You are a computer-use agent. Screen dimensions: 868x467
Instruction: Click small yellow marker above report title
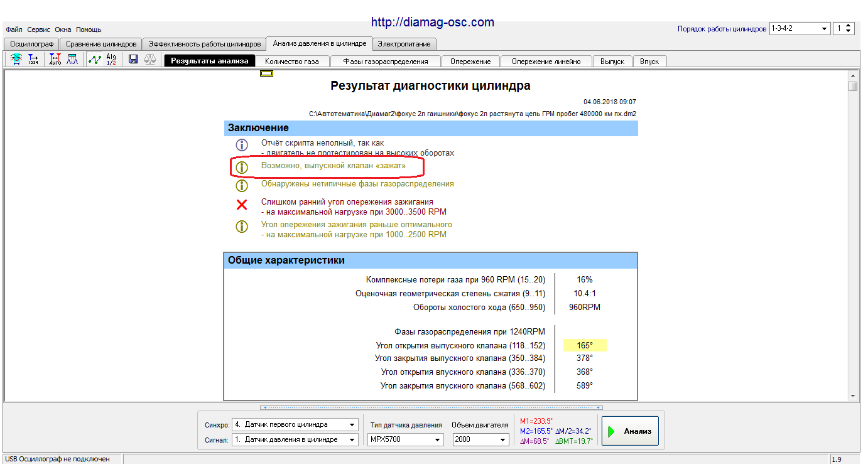pyautogui.click(x=266, y=73)
